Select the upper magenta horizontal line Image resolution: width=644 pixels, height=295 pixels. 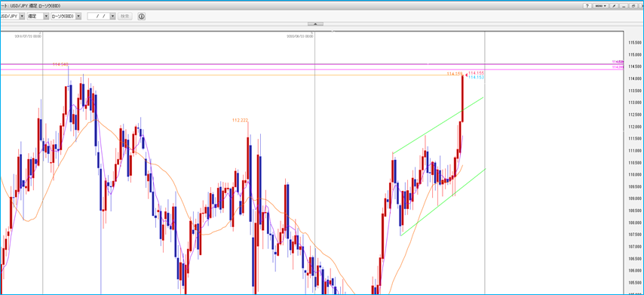click(x=312, y=64)
